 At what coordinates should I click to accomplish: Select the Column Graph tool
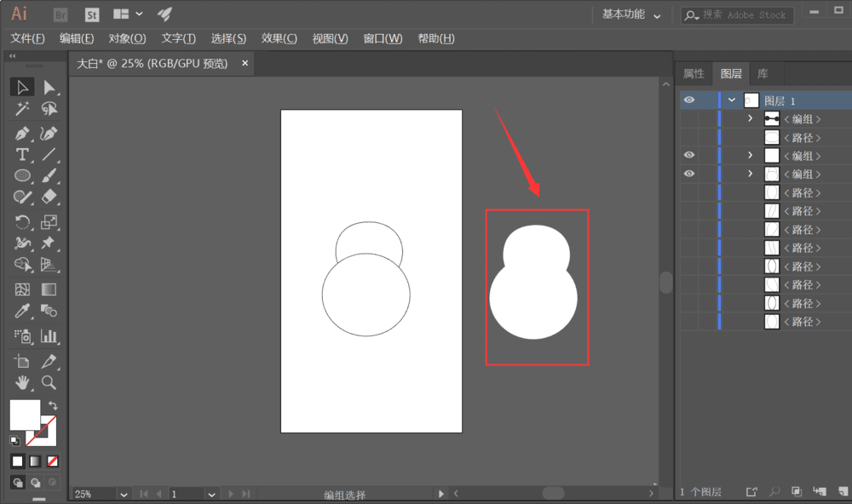point(49,336)
